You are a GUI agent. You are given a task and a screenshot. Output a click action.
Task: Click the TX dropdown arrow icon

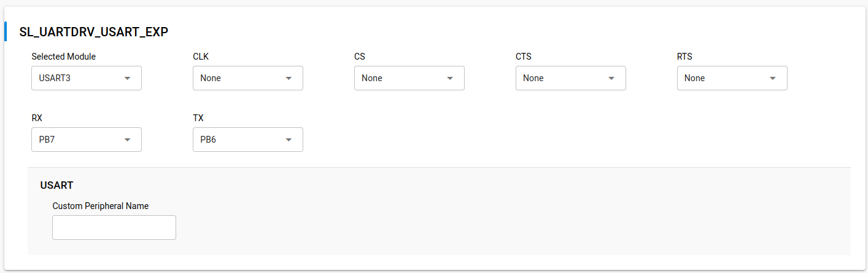(x=289, y=140)
